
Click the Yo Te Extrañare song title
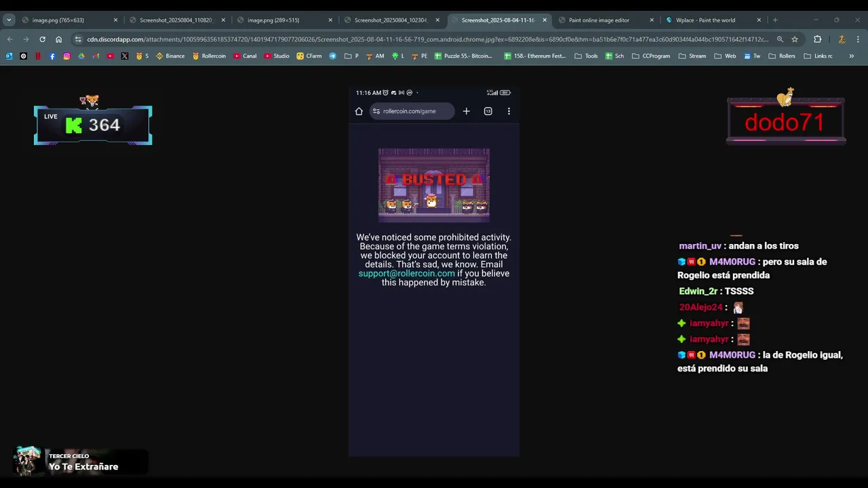(83, 466)
